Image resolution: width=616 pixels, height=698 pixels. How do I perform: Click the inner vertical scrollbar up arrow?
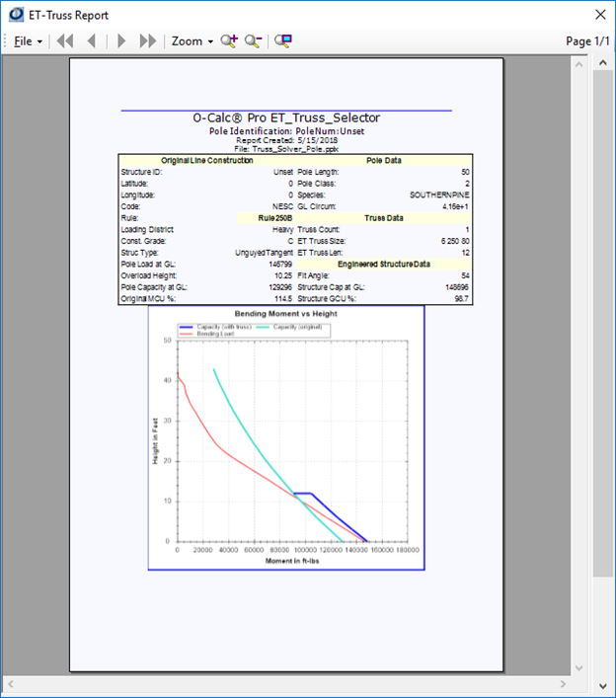pos(579,64)
